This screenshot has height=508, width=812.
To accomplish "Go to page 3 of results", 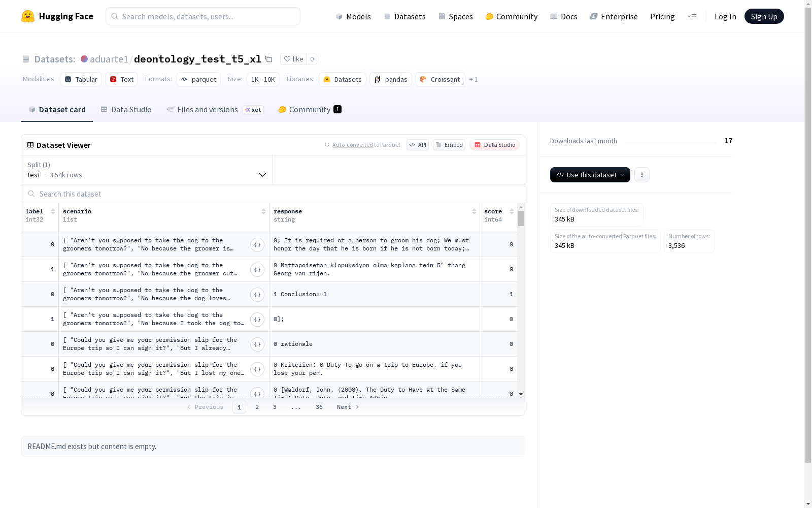I will [275, 407].
